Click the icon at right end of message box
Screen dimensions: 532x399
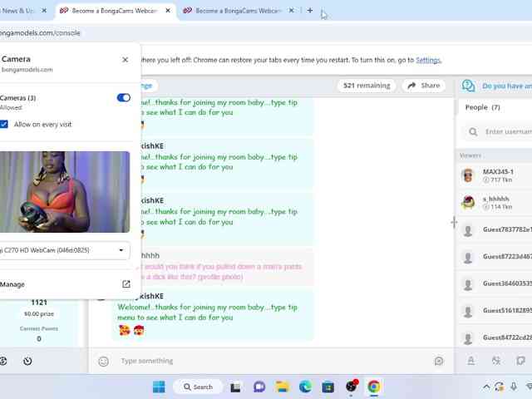click(x=439, y=361)
